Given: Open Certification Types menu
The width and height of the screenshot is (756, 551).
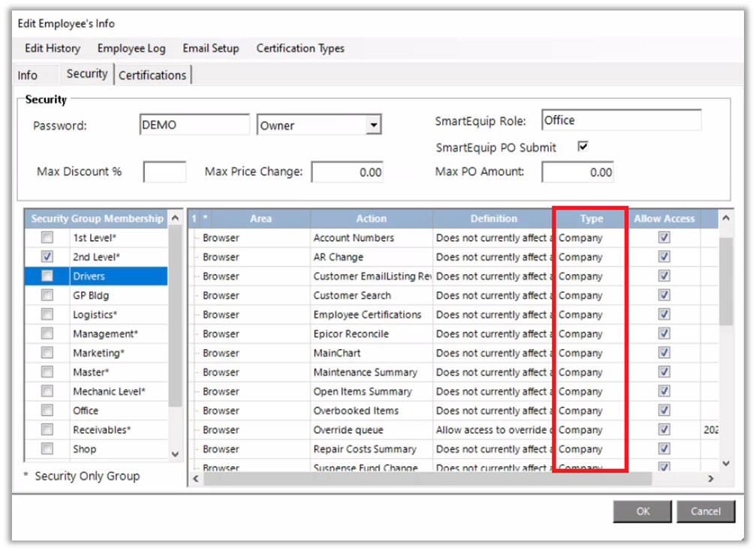Looking at the screenshot, I should pos(300,48).
